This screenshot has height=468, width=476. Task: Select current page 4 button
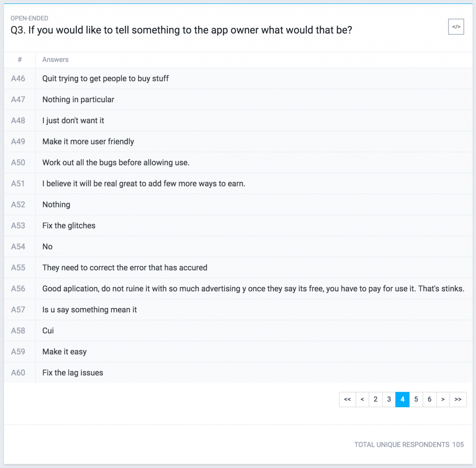click(403, 399)
